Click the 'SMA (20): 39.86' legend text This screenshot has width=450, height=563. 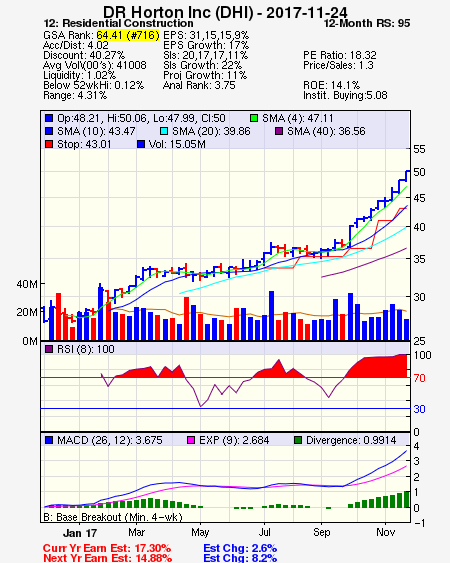pyautogui.click(x=211, y=131)
